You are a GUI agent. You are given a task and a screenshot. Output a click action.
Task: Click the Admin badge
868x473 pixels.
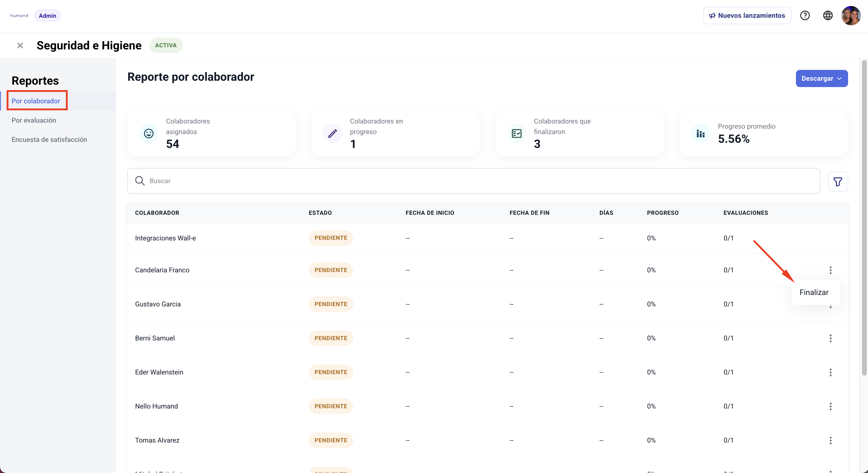coord(48,15)
